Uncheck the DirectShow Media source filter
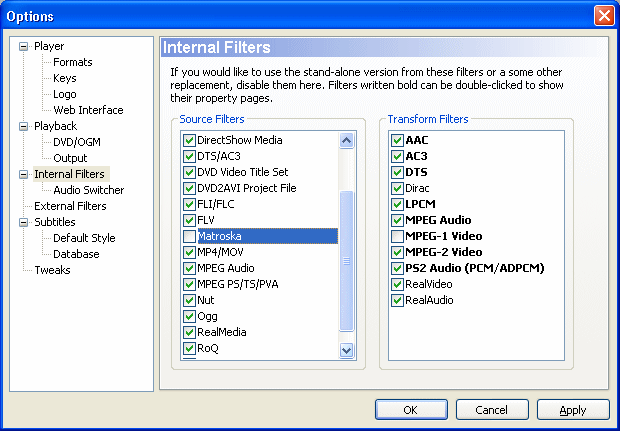Image resolution: width=620 pixels, height=431 pixels. [x=189, y=140]
